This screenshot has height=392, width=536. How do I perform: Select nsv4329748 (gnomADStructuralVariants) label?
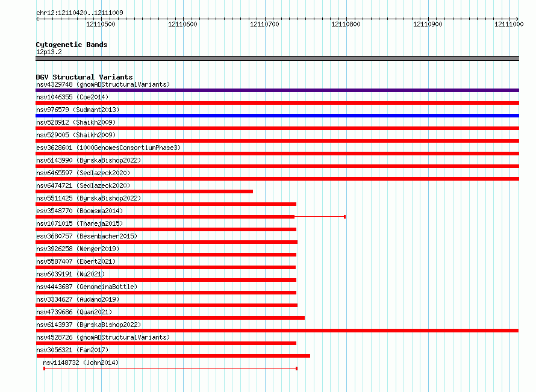[103, 84]
